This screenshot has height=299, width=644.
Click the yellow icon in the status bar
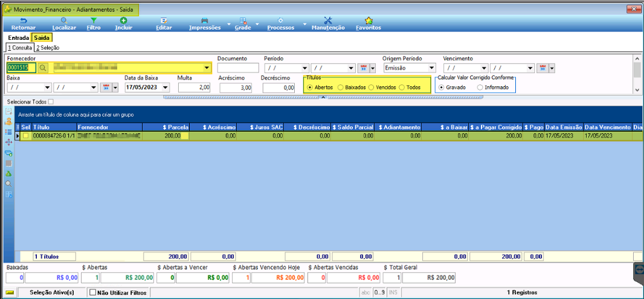pyautogui.click(x=10, y=292)
